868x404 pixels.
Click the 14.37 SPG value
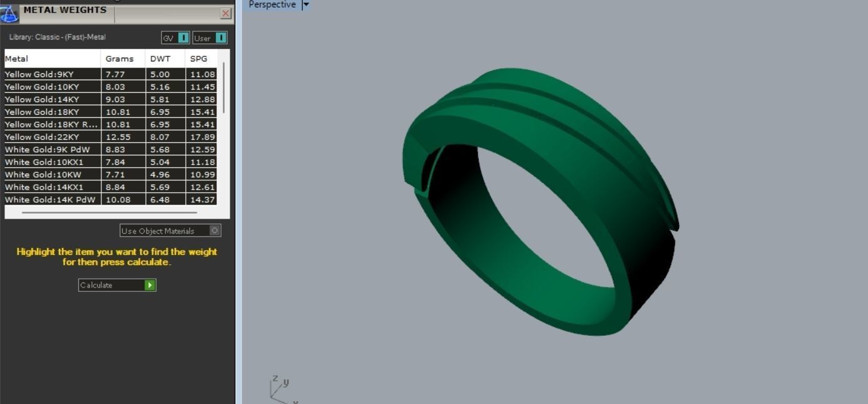pyautogui.click(x=203, y=199)
